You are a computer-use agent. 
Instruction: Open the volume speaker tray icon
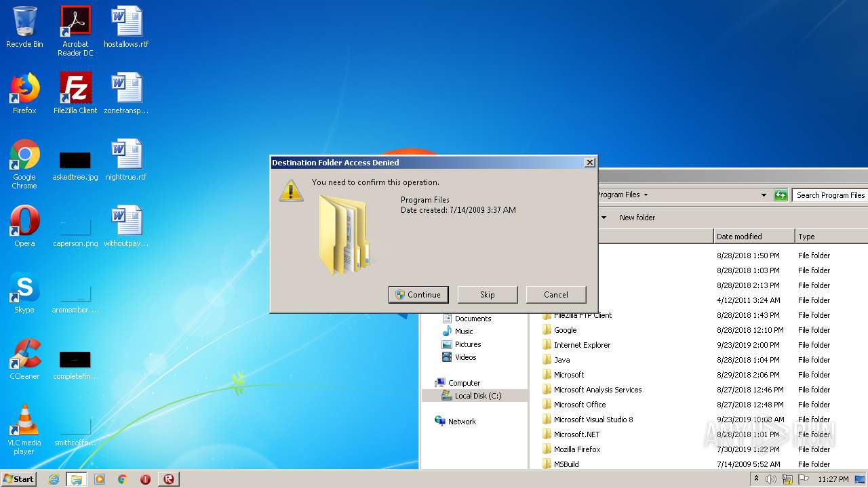771,479
